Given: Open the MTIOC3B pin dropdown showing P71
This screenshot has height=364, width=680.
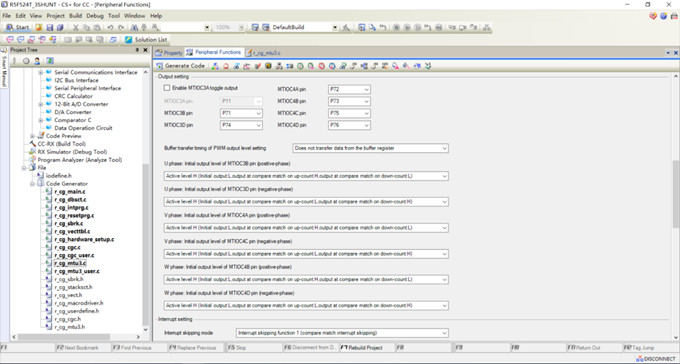Looking at the screenshot, I should pyautogui.click(x=241, y=113).
